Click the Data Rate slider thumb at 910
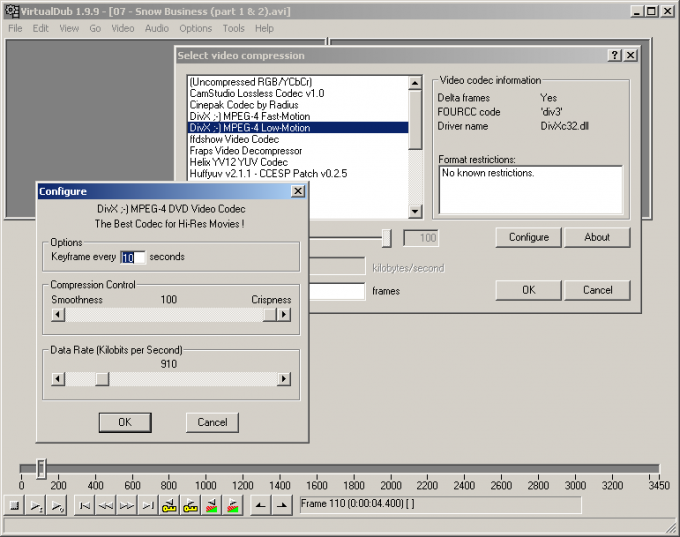The image size is (680, 537). (102, 379)
